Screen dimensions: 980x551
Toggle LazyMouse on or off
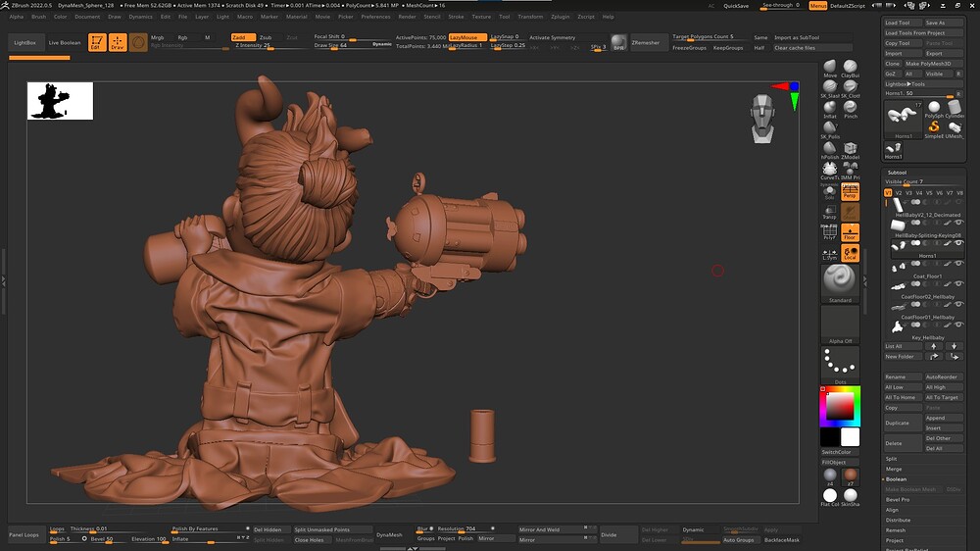point(466,37)
